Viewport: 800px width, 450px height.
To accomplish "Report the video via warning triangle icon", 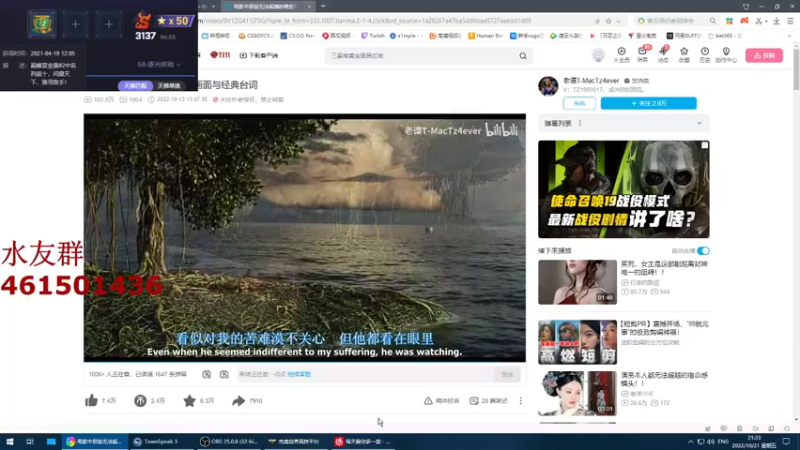I will click(x=428, y=401).
